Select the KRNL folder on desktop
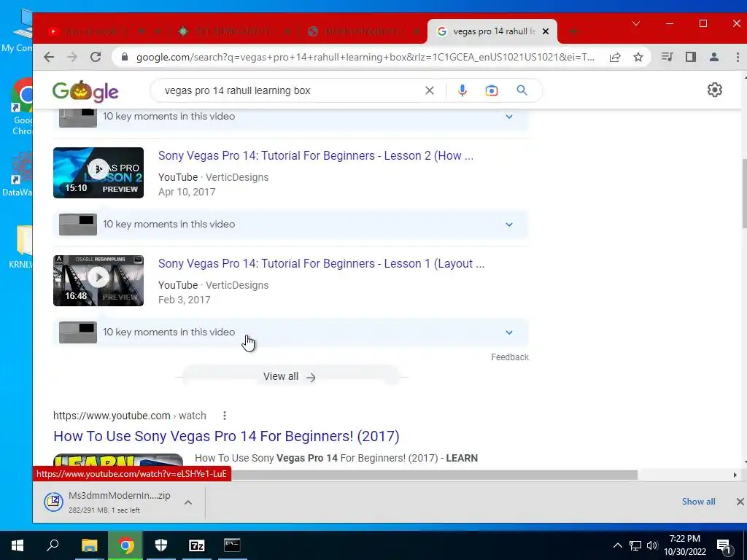 (x=21, y=246)
